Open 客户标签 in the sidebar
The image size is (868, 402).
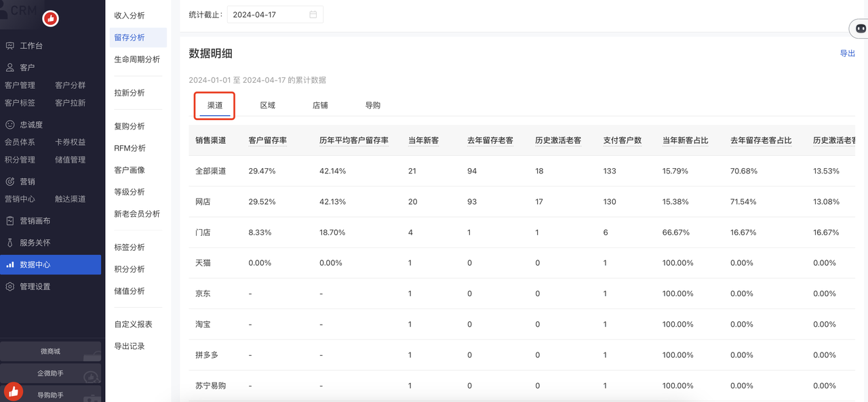point(20,103)
